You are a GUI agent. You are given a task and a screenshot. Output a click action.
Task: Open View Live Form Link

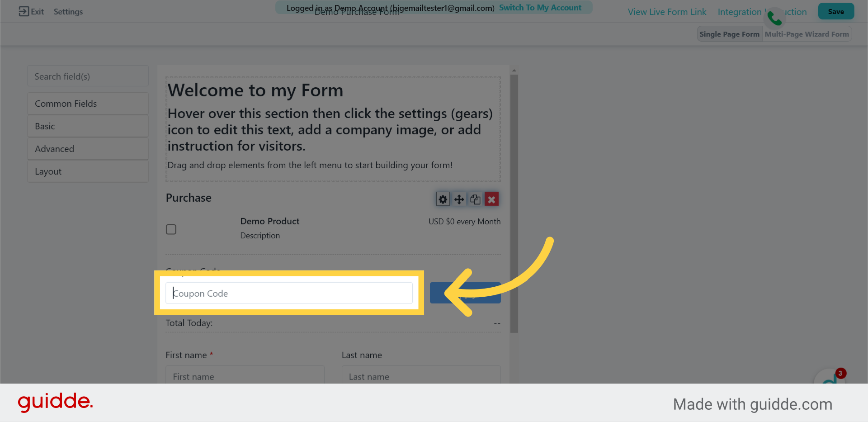[667, 12]
